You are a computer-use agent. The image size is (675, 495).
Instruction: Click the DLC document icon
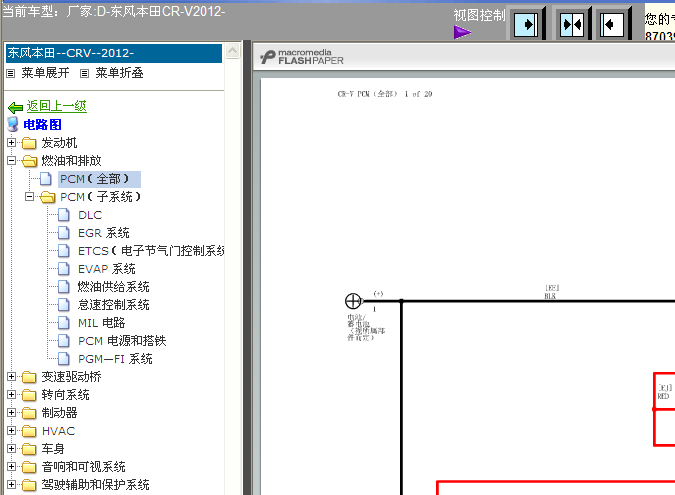point(64,215)
